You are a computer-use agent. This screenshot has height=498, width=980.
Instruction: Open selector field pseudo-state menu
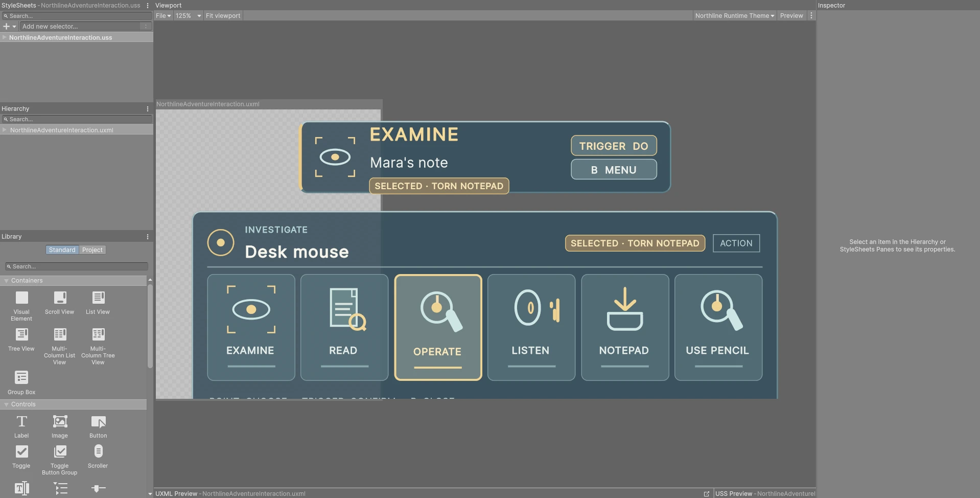(146, 27)
